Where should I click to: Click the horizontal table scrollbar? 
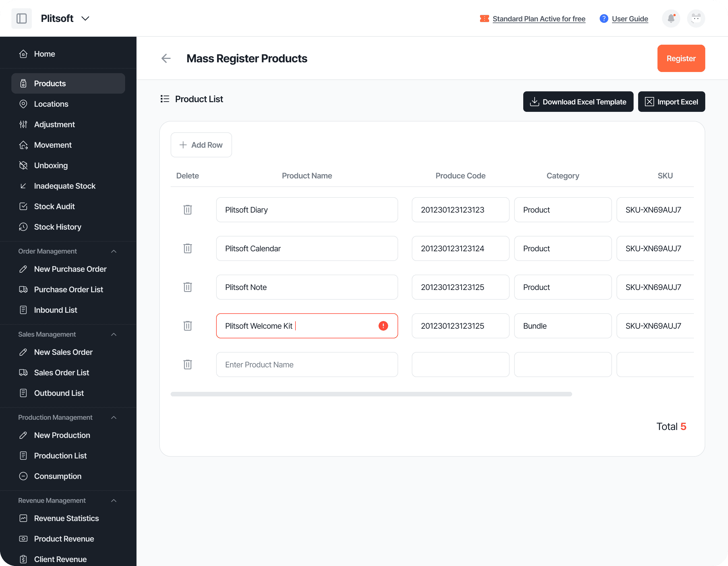click(x=371, y=394)
